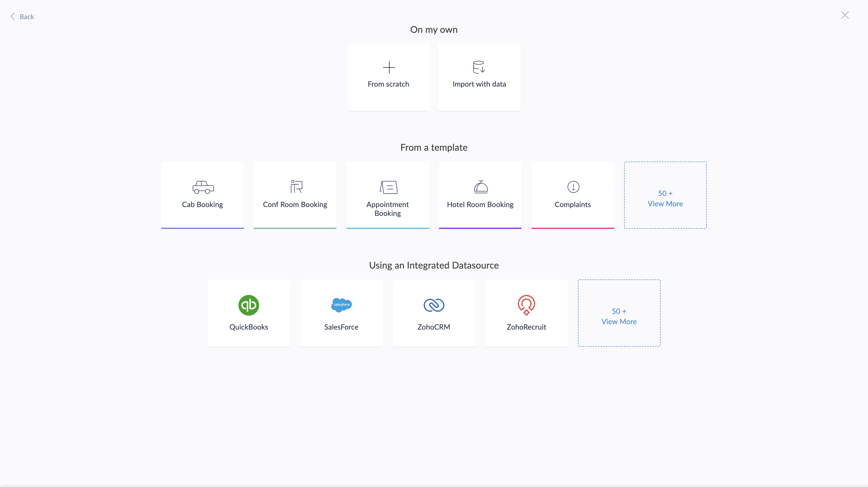This screenshot has height=487, width=868.
Task: Select the Hotel Room Booking bell icon
Action: tap(481, 187)
